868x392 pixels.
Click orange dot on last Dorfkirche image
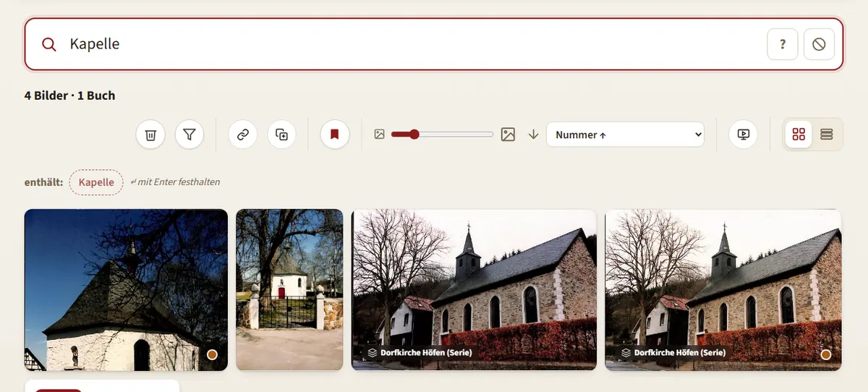[x=826, y=354]
